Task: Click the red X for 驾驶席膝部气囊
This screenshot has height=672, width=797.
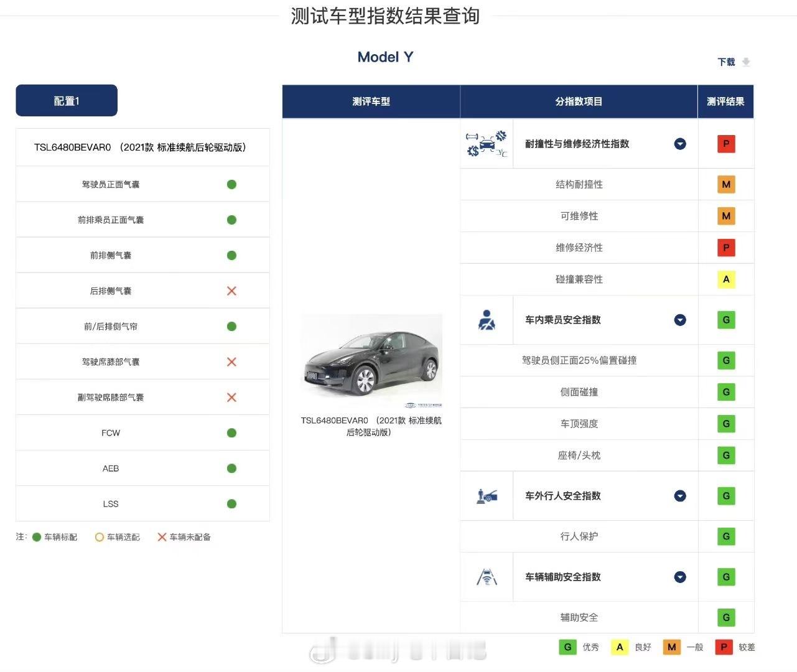Action: pos(231,362)
